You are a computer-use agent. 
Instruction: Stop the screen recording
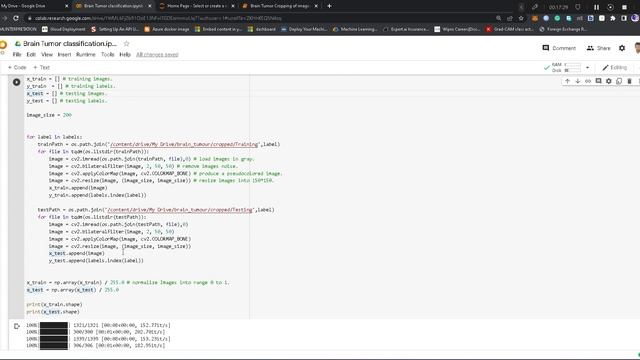tap(624, 7)
